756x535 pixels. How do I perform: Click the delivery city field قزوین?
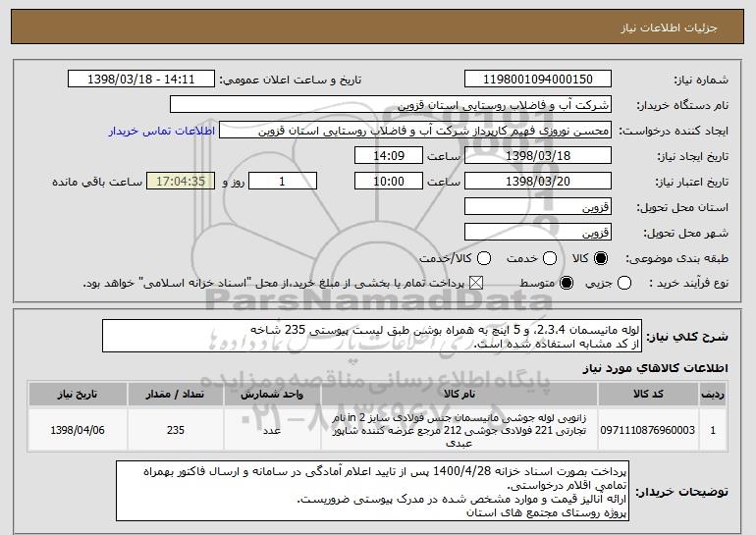538,233
